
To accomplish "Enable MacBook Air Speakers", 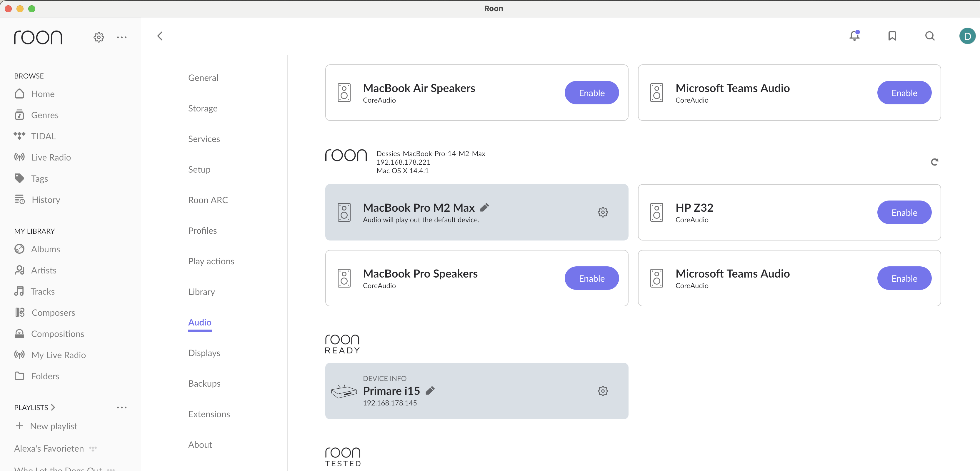I will tap(591, 93).
